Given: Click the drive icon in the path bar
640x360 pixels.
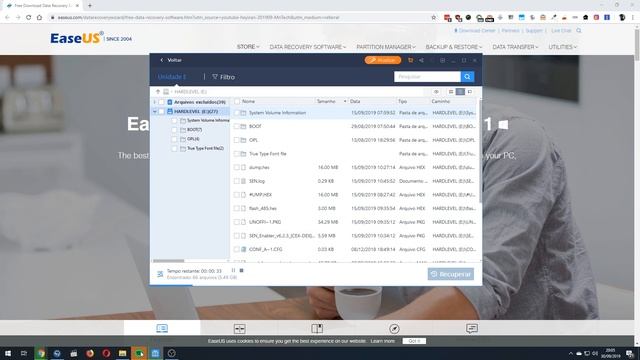Looking at the screenshot, I should [166, 92].
